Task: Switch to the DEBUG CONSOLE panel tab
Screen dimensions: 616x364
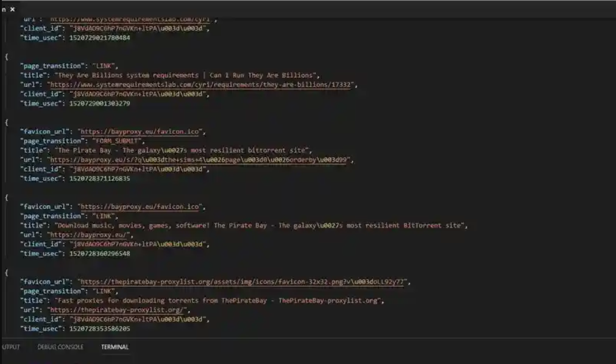Action: point(60,347)
